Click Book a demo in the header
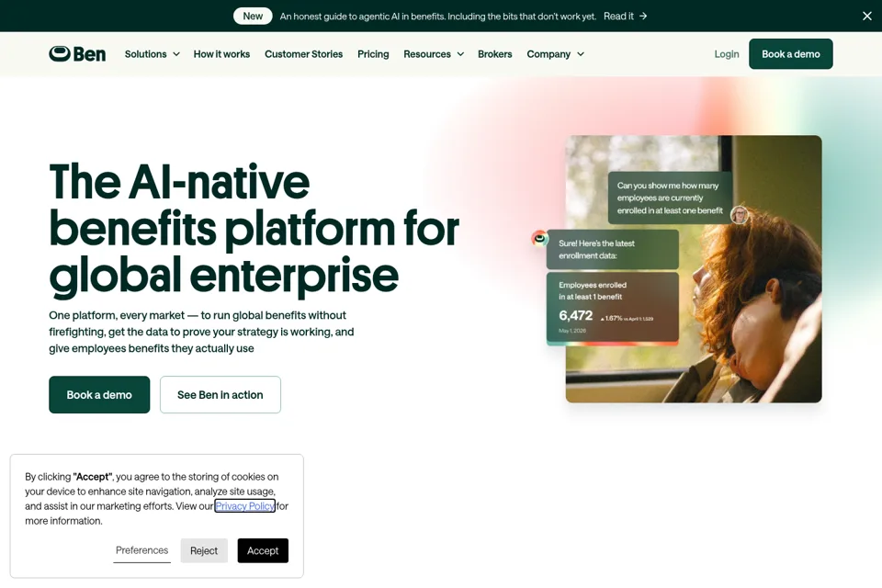882x588 pixels. [x=790, y=54]
